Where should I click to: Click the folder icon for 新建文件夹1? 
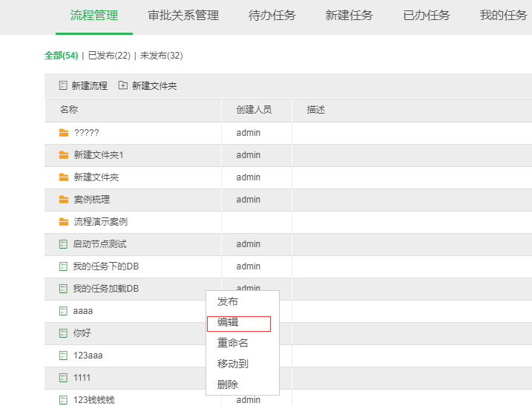pyautogui.click(x=64, y=155)
